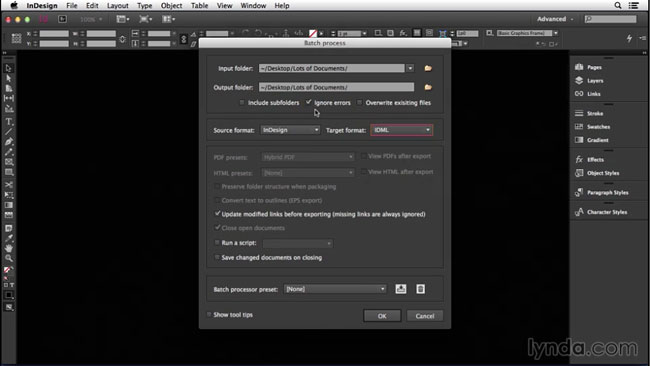Save the batch processor preset
Viewport: 650px width, 366px height.
click(400, 289)
